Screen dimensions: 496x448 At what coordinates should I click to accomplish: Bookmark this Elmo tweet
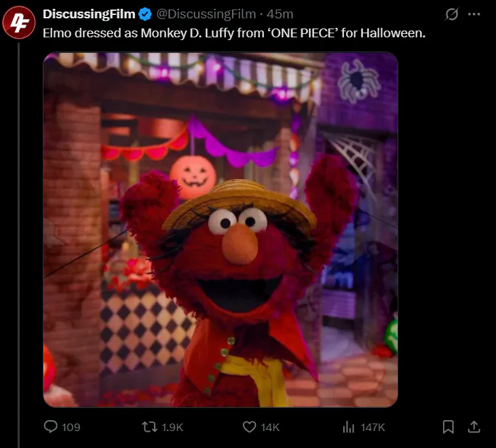[448, 427]
